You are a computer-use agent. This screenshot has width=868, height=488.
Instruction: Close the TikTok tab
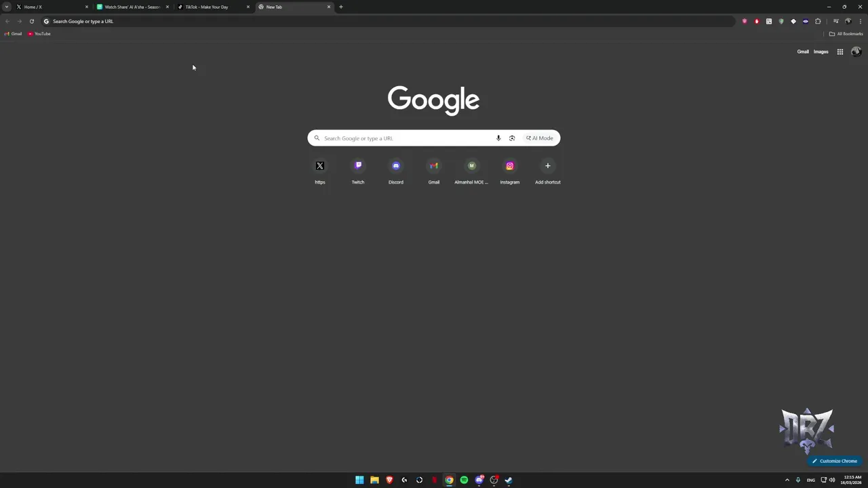point(248,7)
